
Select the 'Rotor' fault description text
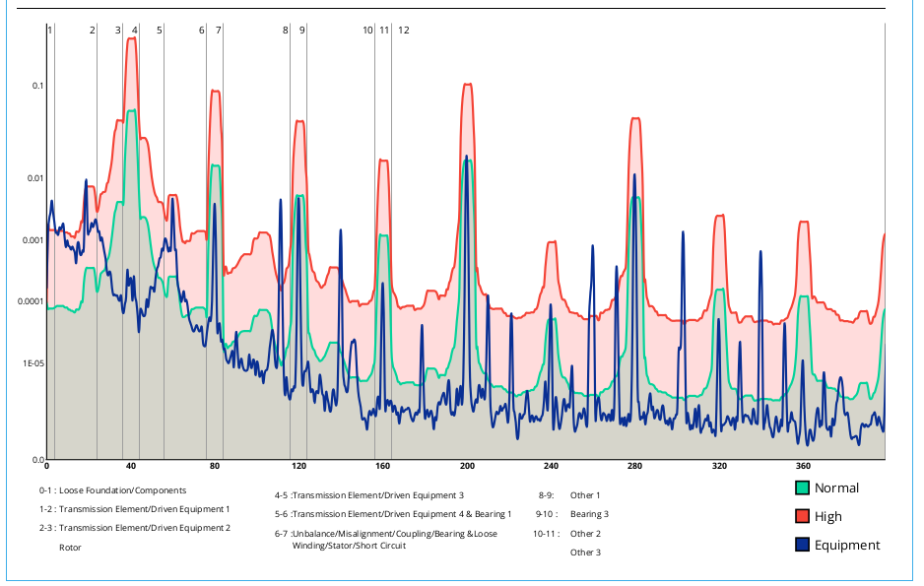click(x=70, y=548)
